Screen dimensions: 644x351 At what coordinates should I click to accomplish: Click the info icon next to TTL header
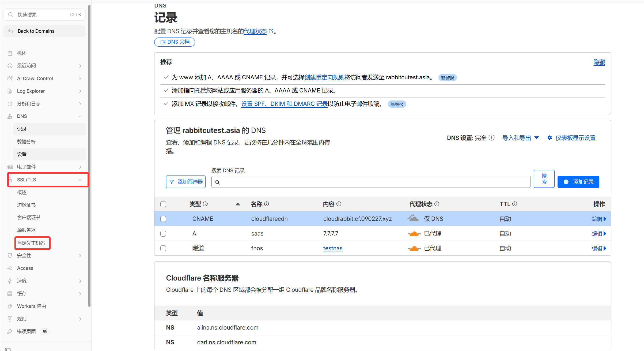pyautogui.click(x=515, y=204)
